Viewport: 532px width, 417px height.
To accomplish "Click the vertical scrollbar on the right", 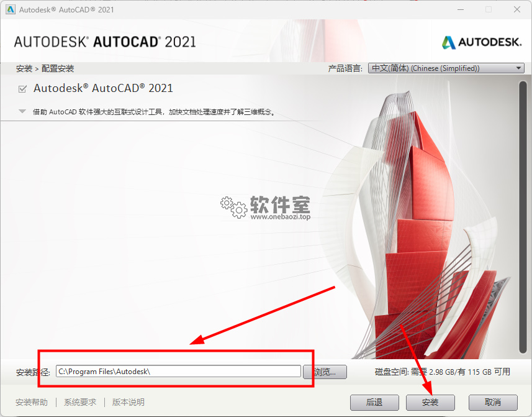I will (523, 218).
